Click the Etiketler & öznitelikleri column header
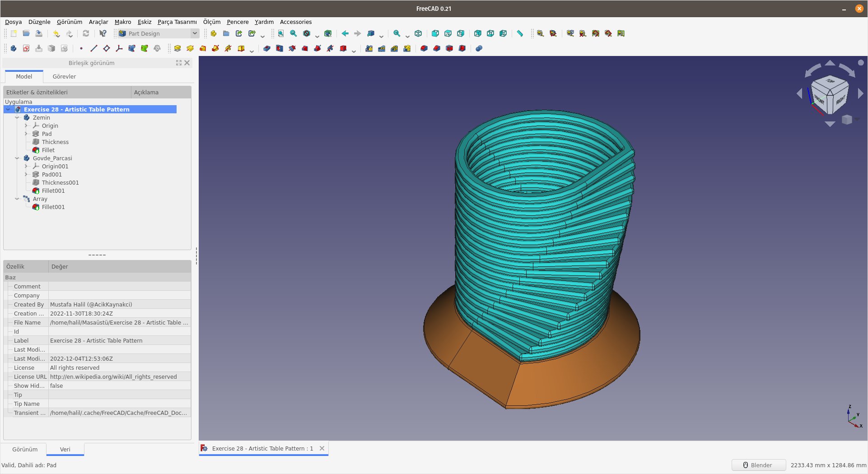The height and width of the screenshot is (474, 868). 67,92
